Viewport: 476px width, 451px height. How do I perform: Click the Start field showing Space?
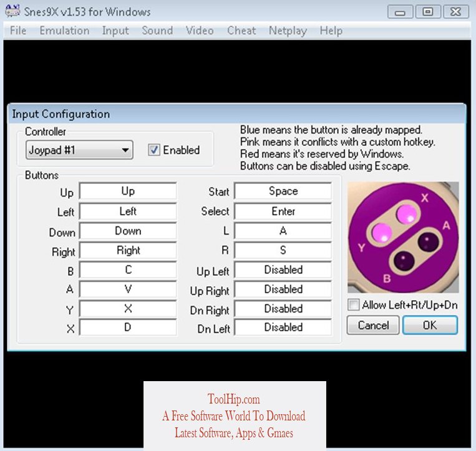coord(283,191)
